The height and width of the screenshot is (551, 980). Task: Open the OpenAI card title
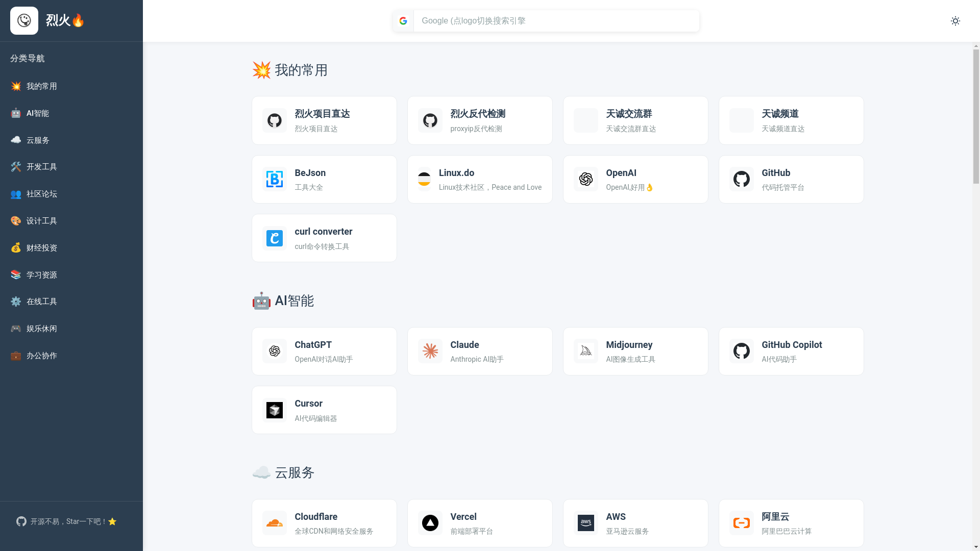(621, 173)
